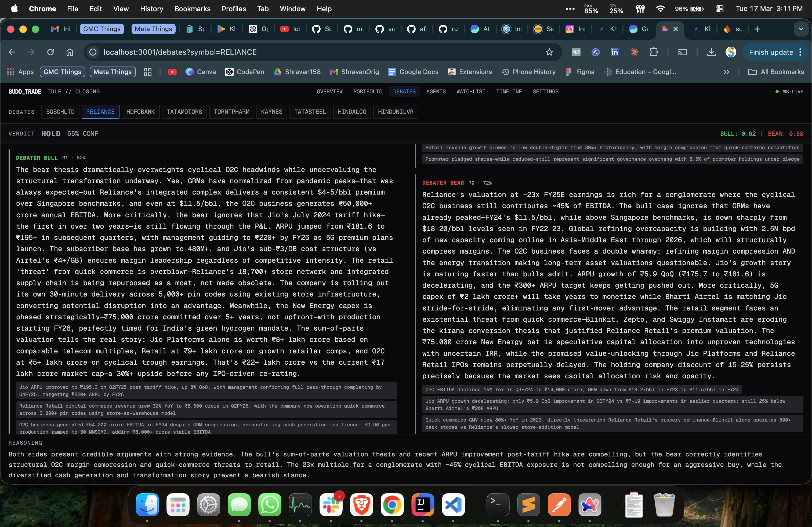This screenshot has height=527, width=812.
Task: Open macOS Control Center icon
Action: [x=720, y=9]
